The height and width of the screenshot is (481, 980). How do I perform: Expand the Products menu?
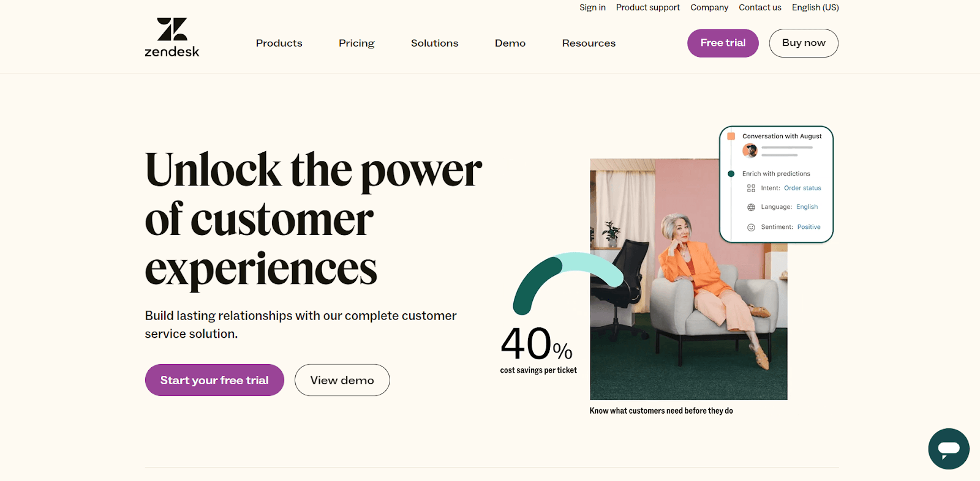coord(279,43)
